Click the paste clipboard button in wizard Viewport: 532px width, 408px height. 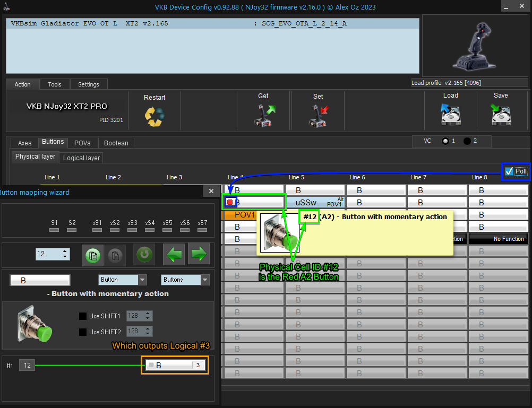click(x=115, y=255)
